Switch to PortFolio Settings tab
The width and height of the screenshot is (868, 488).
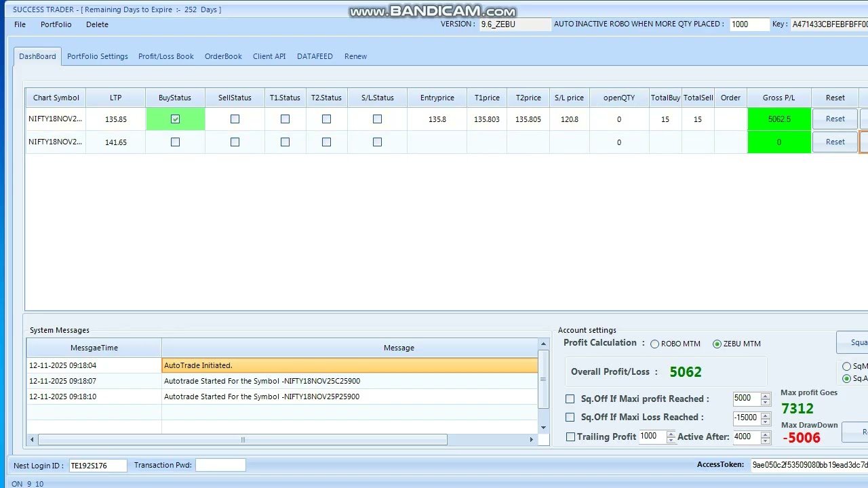click(97, 56)
